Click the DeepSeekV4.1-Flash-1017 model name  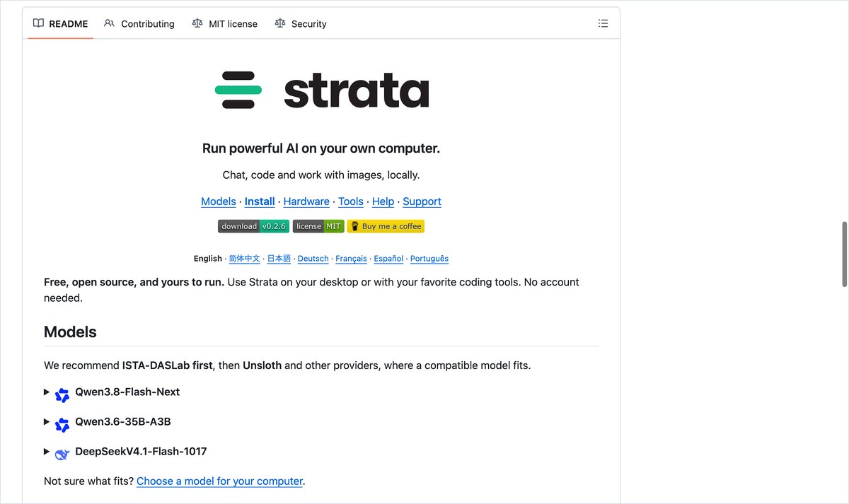(141, 451)
